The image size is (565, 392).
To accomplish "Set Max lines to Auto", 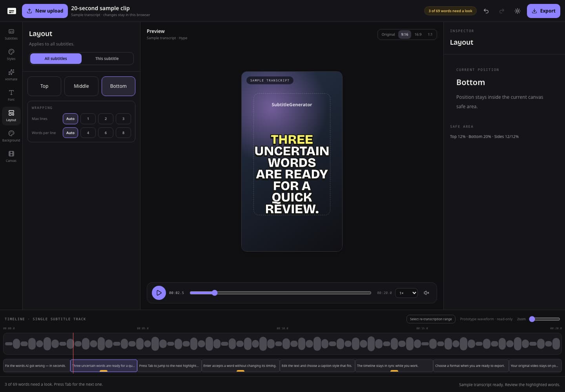I will click(70, 119).
